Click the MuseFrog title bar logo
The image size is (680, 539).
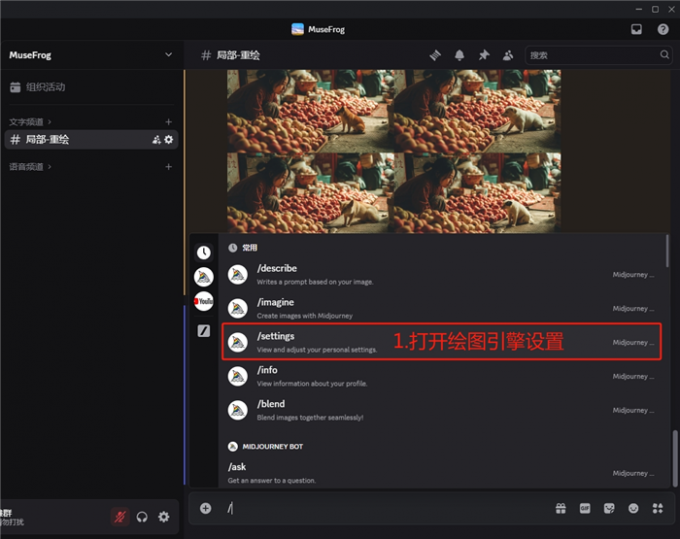(x=298, y=29)
